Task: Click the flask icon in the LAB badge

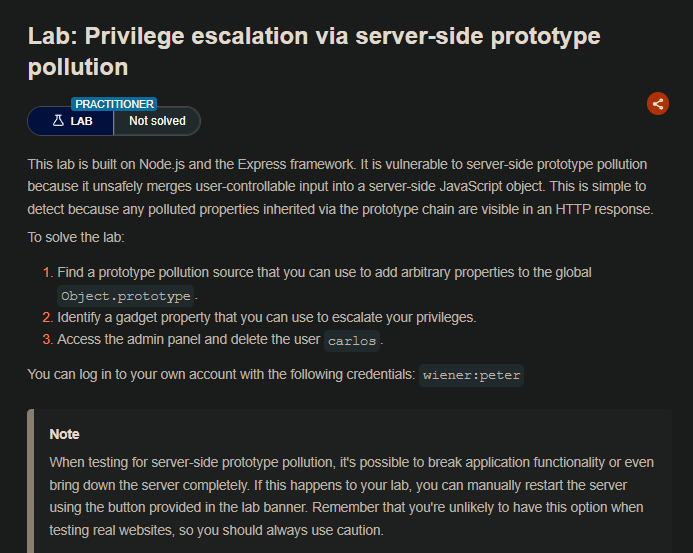Action: click(x=58, y=121)
